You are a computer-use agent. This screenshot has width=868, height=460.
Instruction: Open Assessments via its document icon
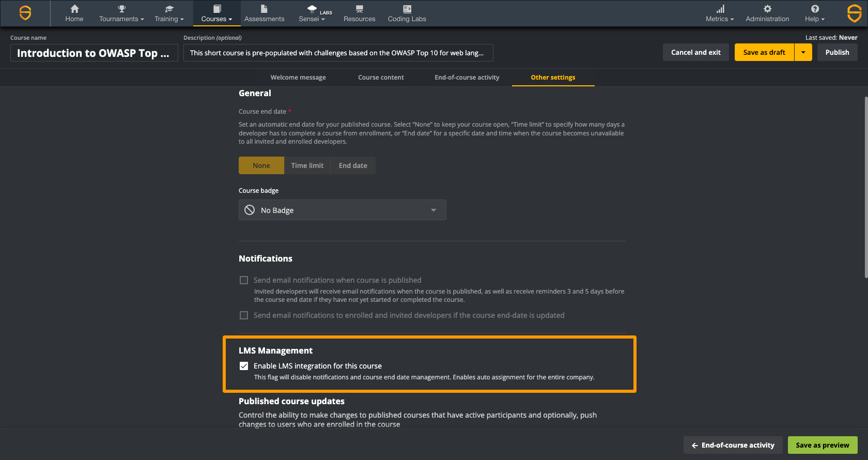(x=265, y=9)
